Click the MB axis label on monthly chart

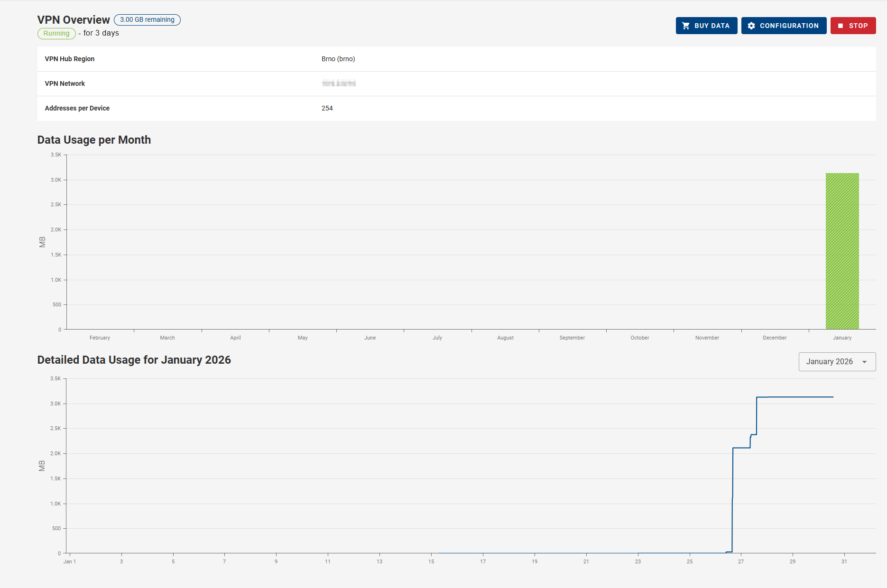point(42,242)
